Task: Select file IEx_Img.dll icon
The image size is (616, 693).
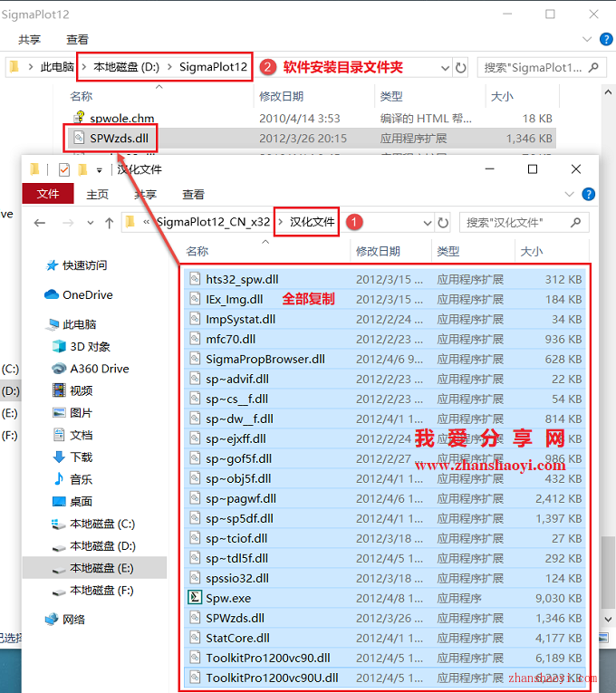Action: (x=195, y=299)
